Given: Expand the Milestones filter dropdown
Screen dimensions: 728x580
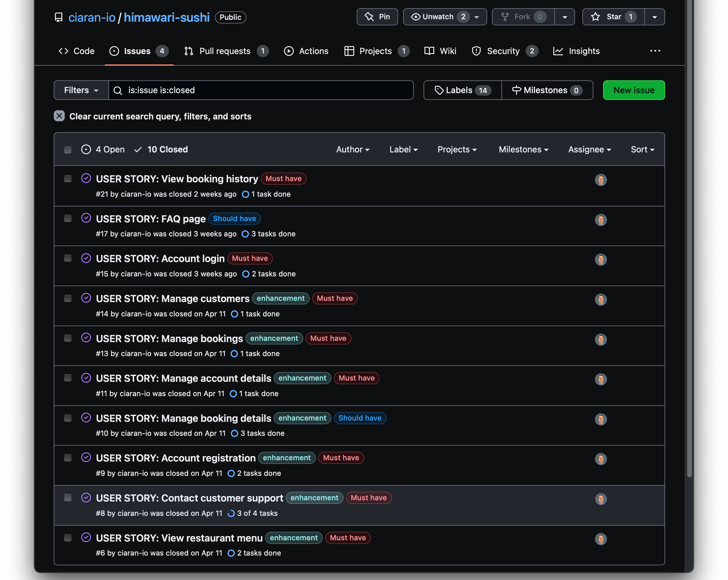Looking at the screenshot, I should 523,149.
